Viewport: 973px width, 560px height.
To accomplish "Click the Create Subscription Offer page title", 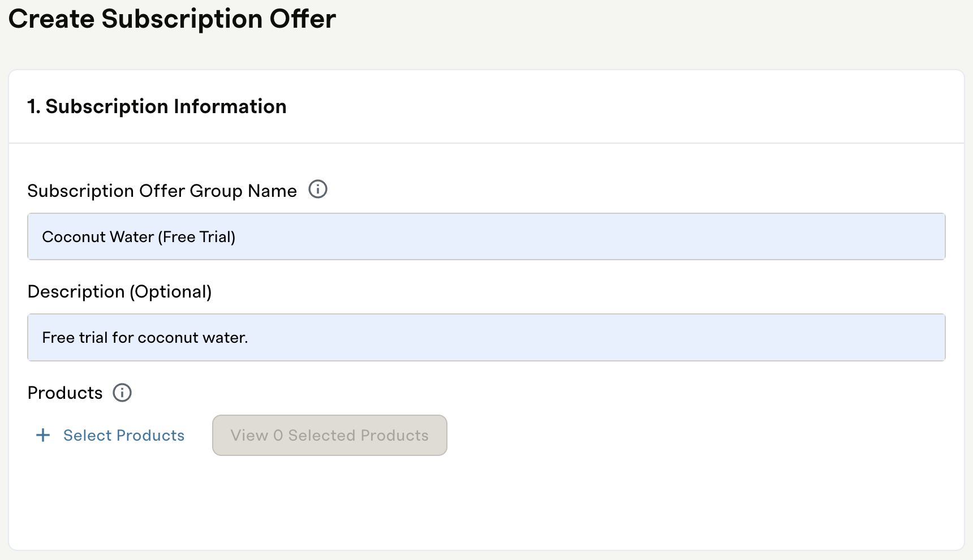I will [x=172, y=19].
